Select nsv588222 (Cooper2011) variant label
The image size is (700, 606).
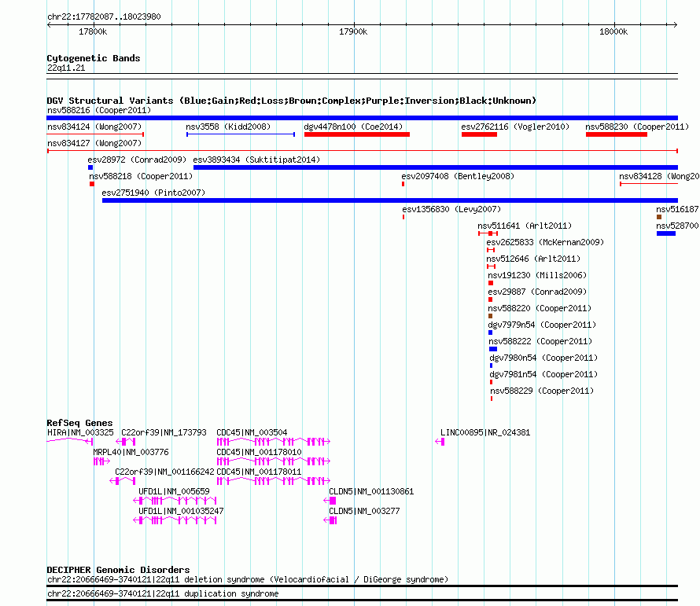(540, 341)
